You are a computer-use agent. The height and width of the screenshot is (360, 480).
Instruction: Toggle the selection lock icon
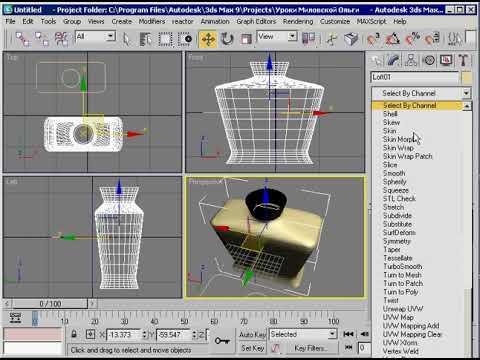(74, 334)
